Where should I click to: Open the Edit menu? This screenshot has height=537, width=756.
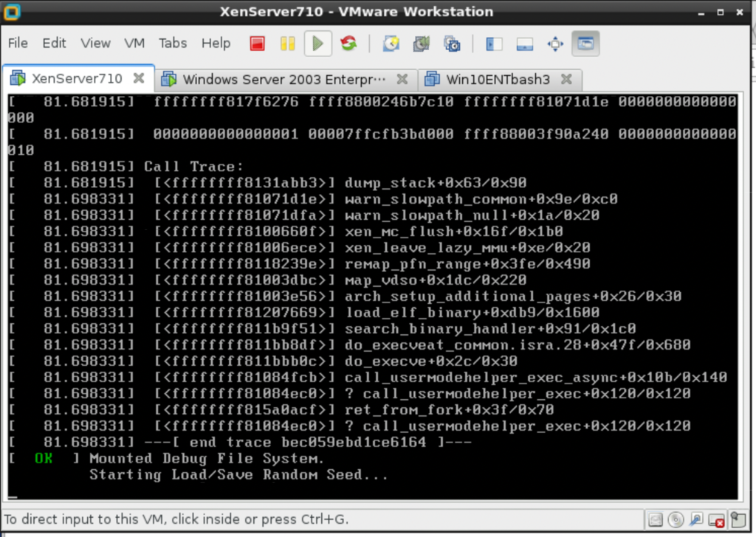click(x=54, y=44)
